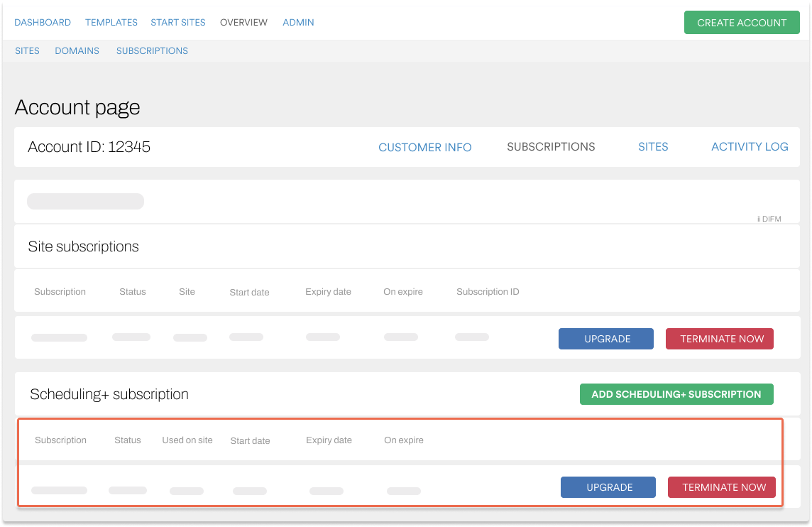This screenshot has height=527, width=812.
Task: Open START SITES in top navigation
Action: click(x=178, y=22)
